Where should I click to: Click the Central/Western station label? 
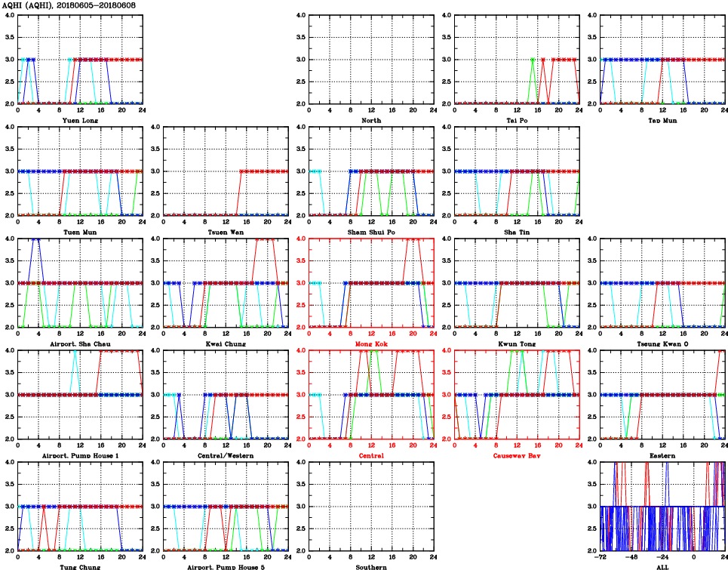point(226,455)
